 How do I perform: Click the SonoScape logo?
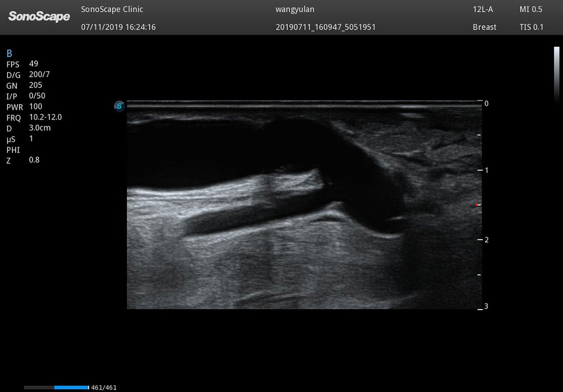tap(39, 16)
